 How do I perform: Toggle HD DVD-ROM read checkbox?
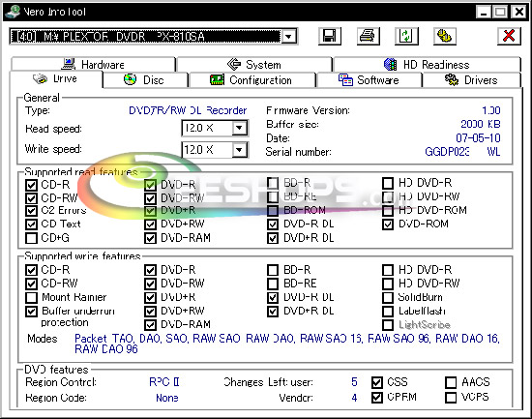point(388,211)
